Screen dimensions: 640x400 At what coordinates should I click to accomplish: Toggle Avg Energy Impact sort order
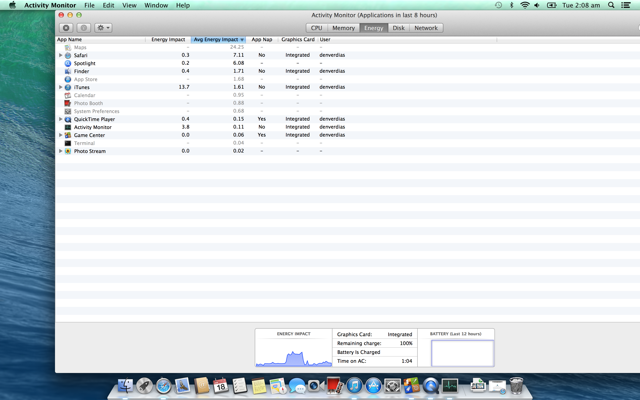pos(218,40)
